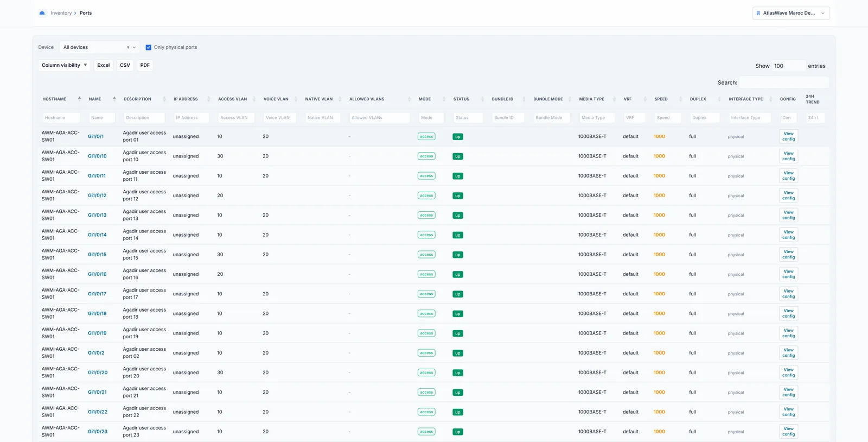Sort by Media Type column
Screen dimensions: 868x442
(x=597, y=99)
